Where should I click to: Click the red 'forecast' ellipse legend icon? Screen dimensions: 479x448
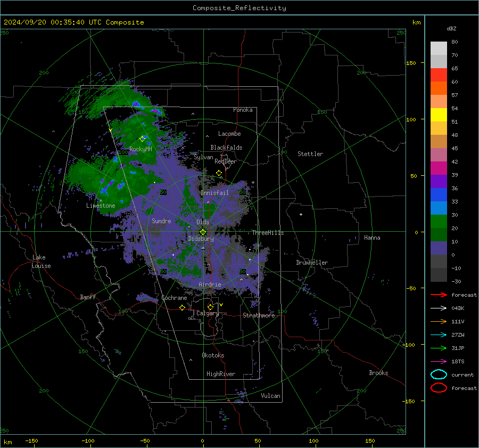click(439, 388)
